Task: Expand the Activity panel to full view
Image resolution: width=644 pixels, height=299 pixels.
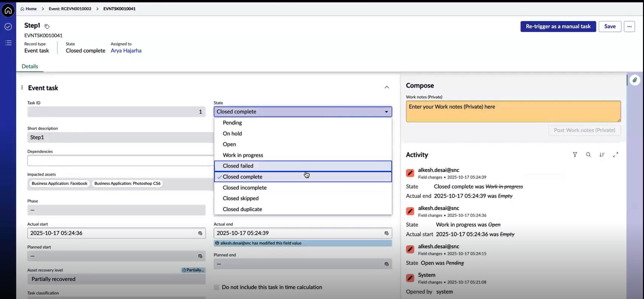Action: click(x=615, y=155)
